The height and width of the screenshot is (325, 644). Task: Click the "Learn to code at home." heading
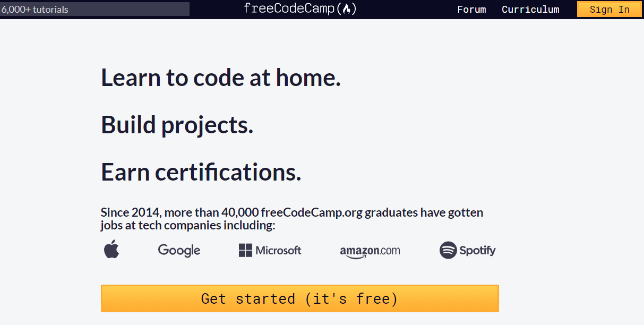point(221,78)
